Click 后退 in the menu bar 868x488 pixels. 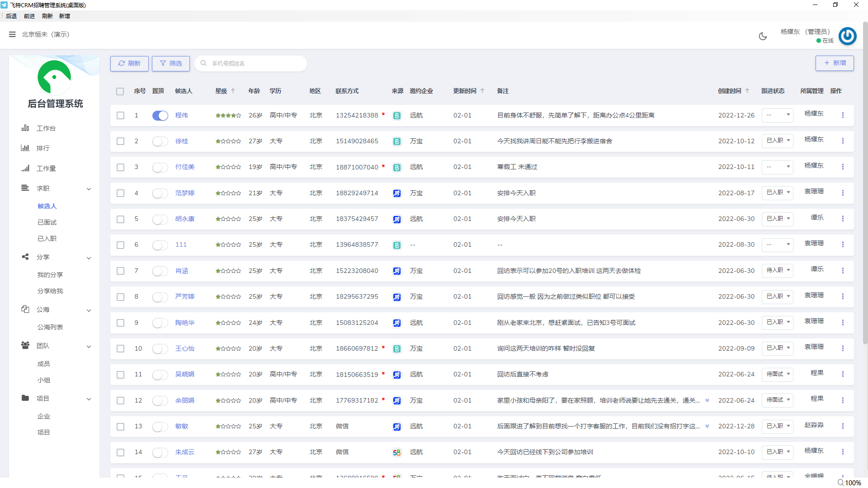[11, 16]
